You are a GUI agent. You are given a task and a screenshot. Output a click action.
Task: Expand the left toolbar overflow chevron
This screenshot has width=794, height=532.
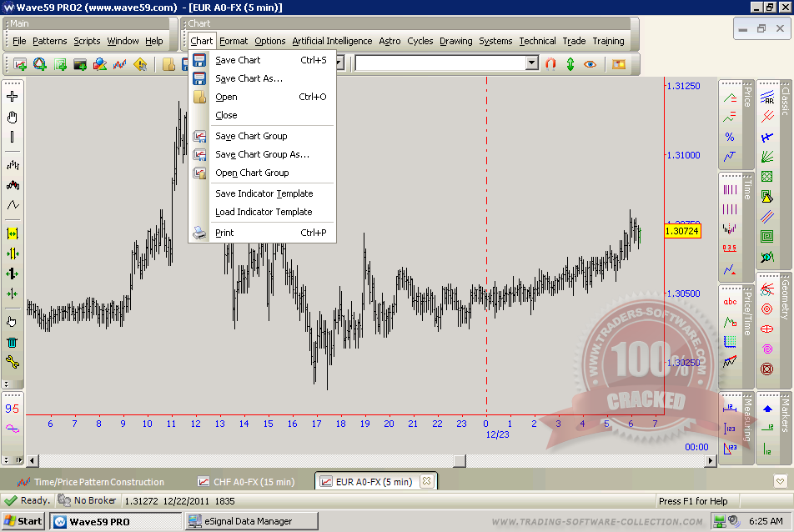coord(7,384)
